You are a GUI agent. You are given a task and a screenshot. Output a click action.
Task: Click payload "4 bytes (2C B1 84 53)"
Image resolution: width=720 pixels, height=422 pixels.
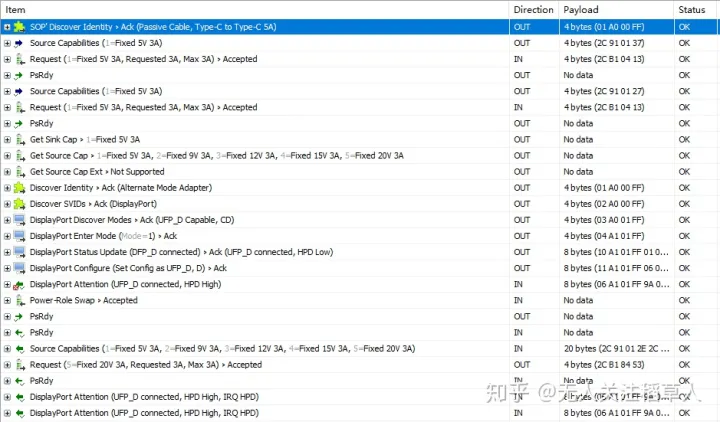(604, 365)
